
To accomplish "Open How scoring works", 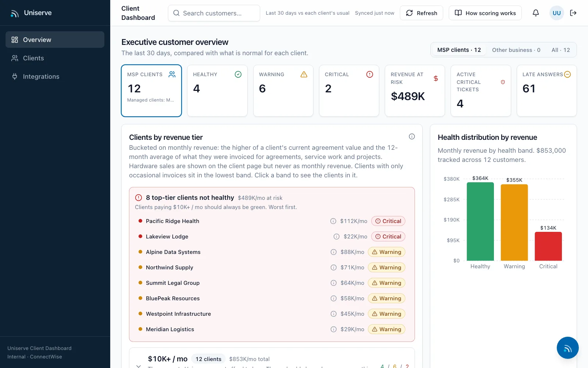I will [485, 13].
